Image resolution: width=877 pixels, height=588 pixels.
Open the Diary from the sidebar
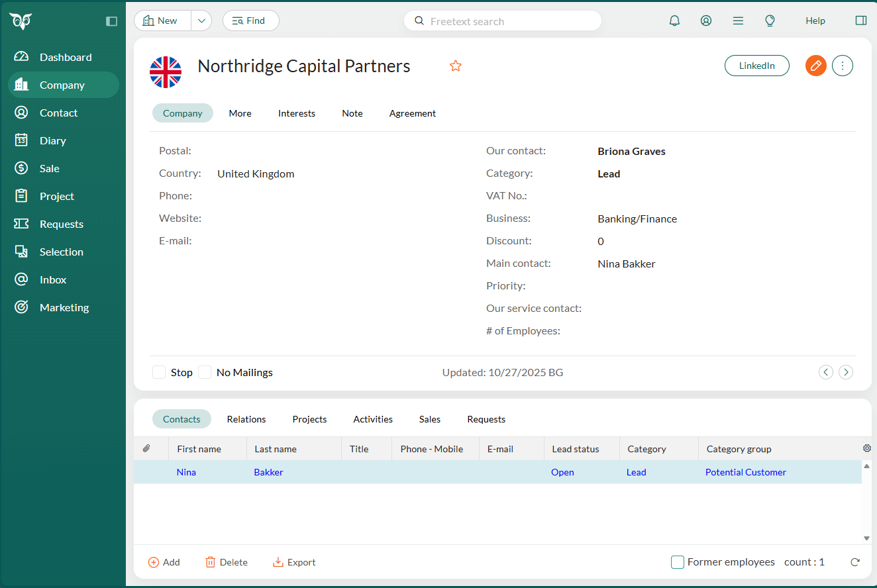coord(52,140)
